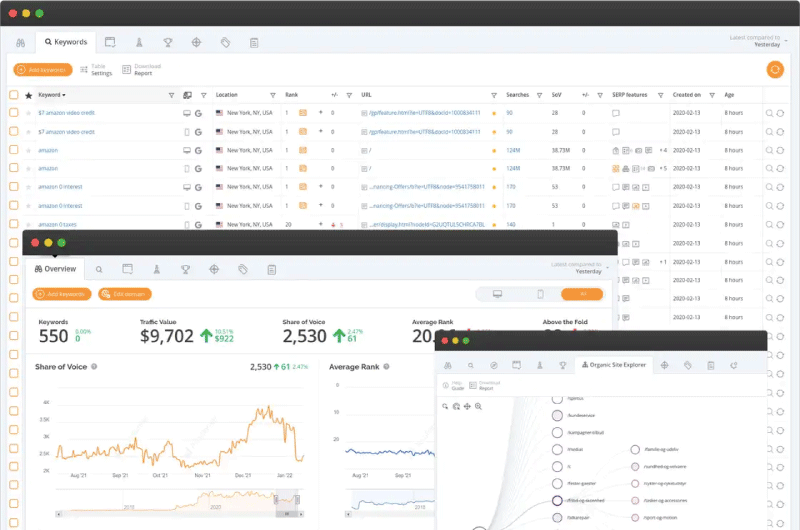Select the Overview tab in the middle window
Image resolution: width=800 pixels, height=530 pixels.
click(55, 269)
